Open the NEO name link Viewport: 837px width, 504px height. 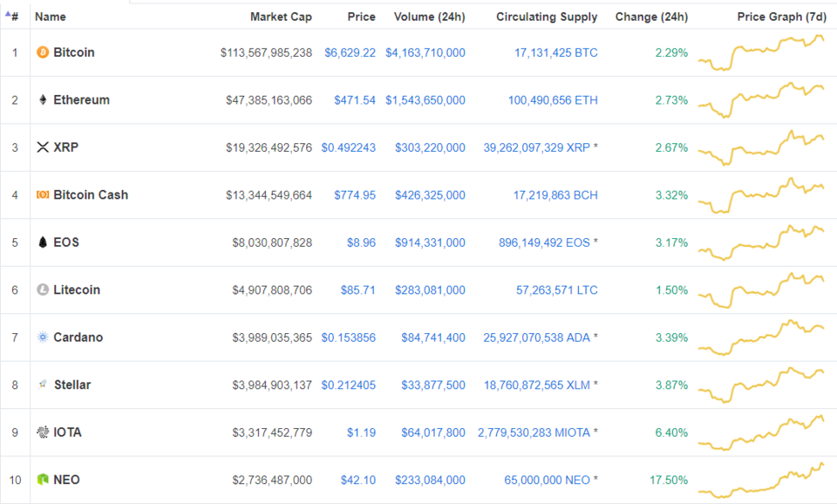pos(66,480)
